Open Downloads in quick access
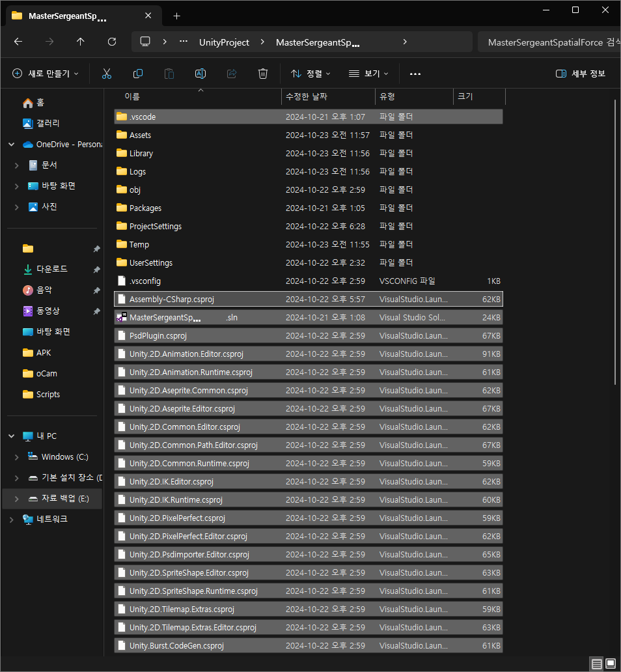Image resolution: width=621 pixels, height=672 pixels. pyautogui.click(x=45, y=269)
